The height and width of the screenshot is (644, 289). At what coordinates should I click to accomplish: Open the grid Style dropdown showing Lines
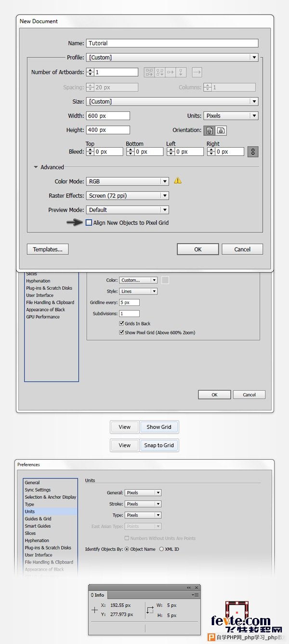click(138, 291)
